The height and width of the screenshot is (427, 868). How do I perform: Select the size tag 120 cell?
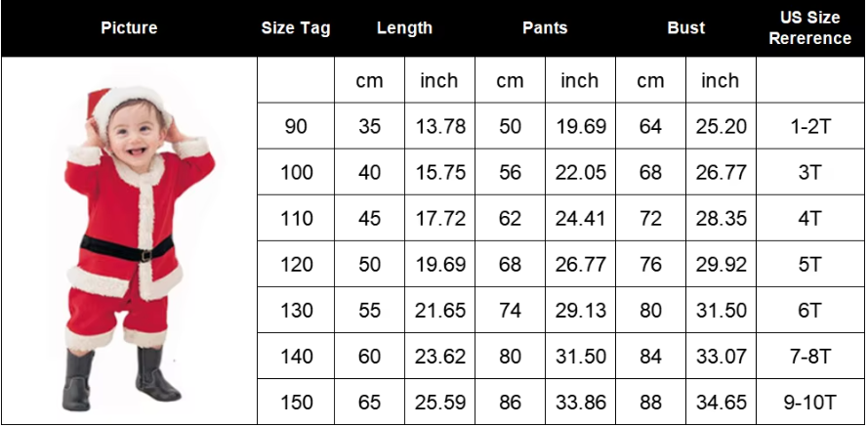(x=296, y=264)
